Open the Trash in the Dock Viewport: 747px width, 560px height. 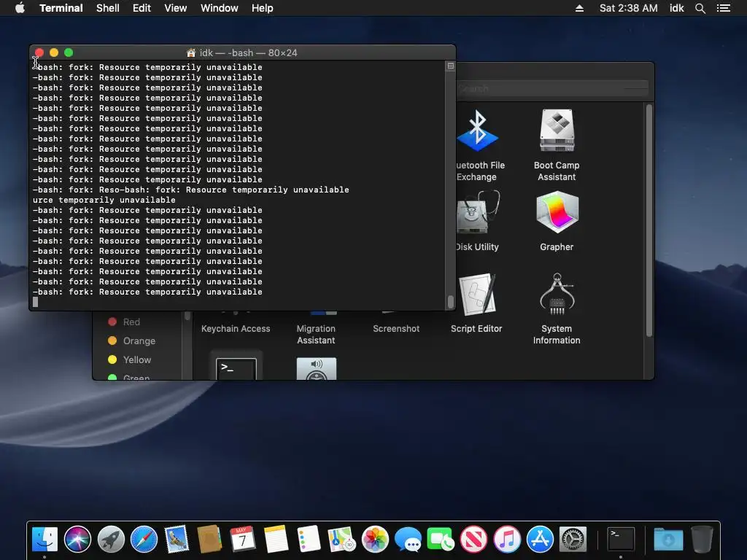tap(702, 540)
